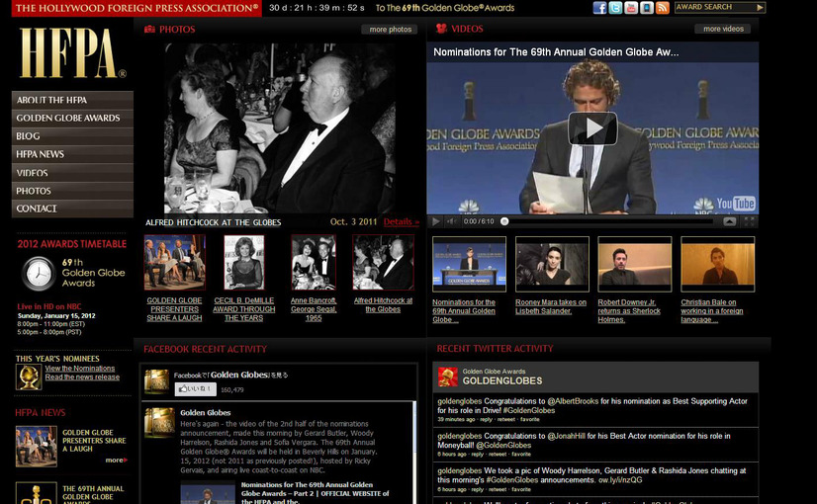817x504 pixels.
Task: Open the Blog menu item
Action: [72, 136]
